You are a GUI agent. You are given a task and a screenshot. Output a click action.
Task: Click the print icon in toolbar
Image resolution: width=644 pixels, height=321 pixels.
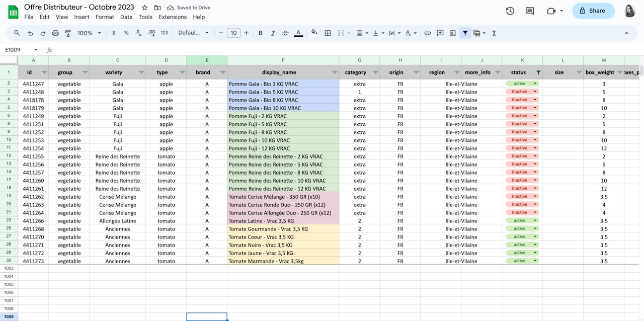click(x=55, y=33)
